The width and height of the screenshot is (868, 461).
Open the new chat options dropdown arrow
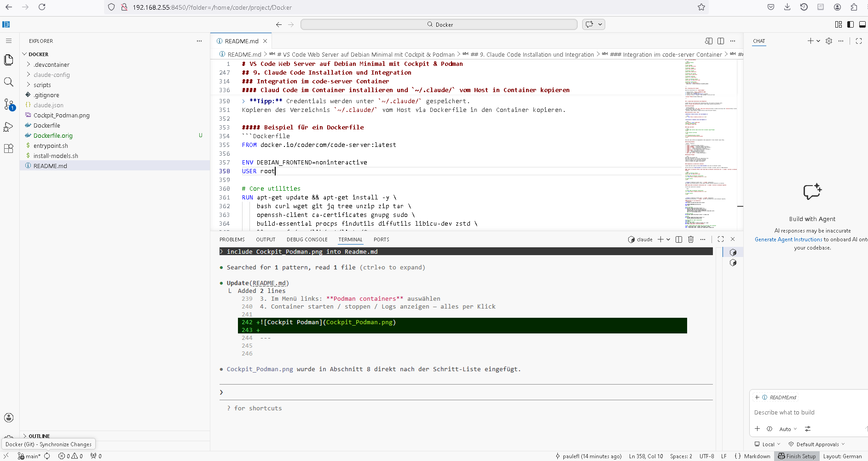coord(818,41)
